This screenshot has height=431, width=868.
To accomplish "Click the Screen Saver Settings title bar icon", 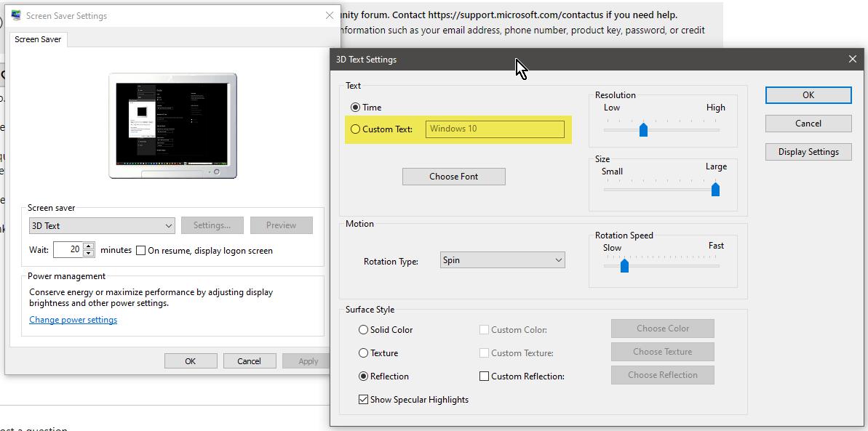I will (16, 15).
